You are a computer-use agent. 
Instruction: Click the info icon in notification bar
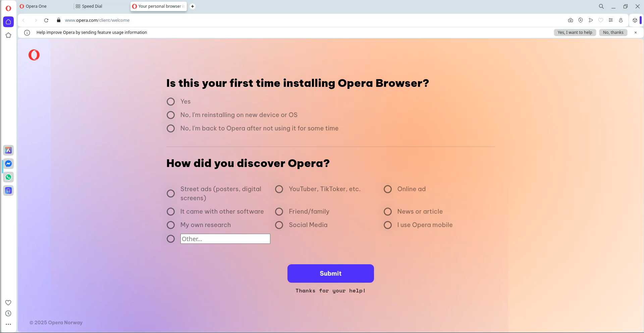(x=27, y=33)
